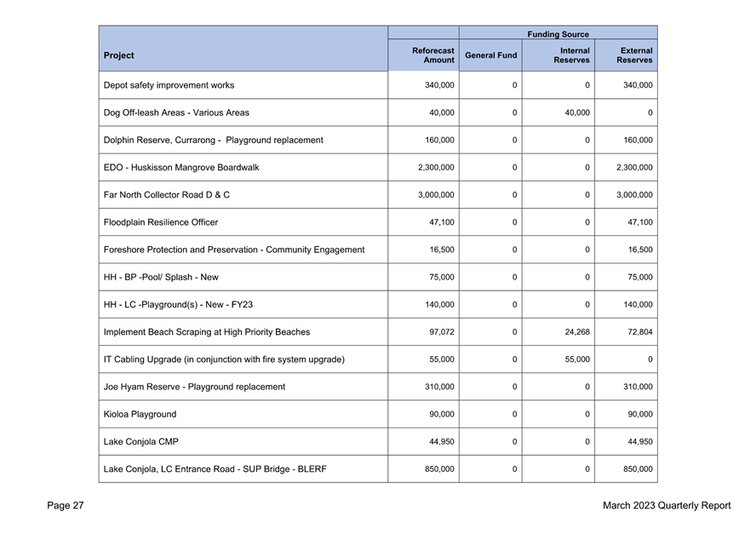Click the 97,072 reforecast amount for Beach Scraping

(439, 332)
